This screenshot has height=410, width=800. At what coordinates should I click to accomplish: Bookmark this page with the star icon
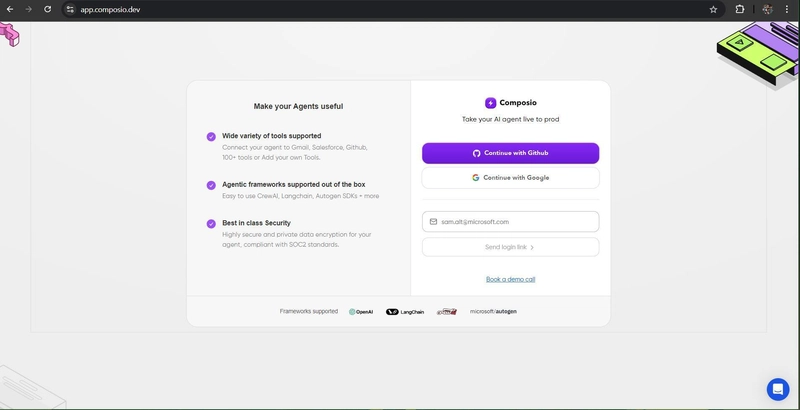[713, 9]
